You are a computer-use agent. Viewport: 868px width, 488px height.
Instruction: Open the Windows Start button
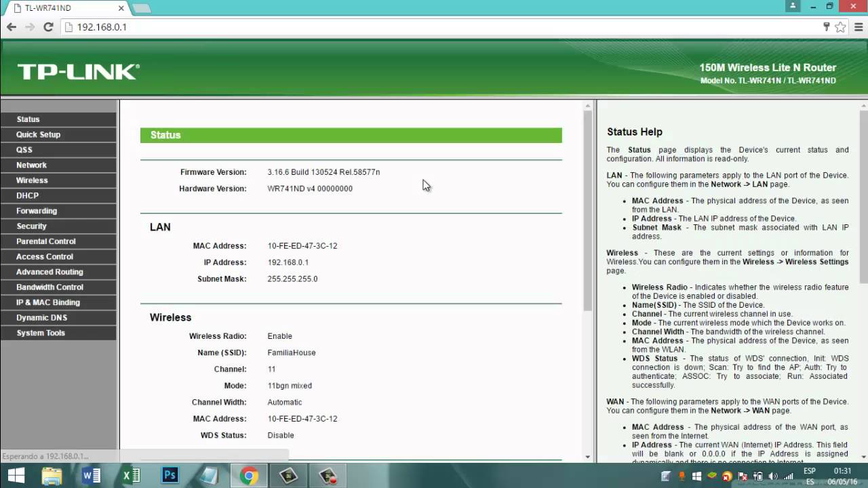tap(16, 476)
